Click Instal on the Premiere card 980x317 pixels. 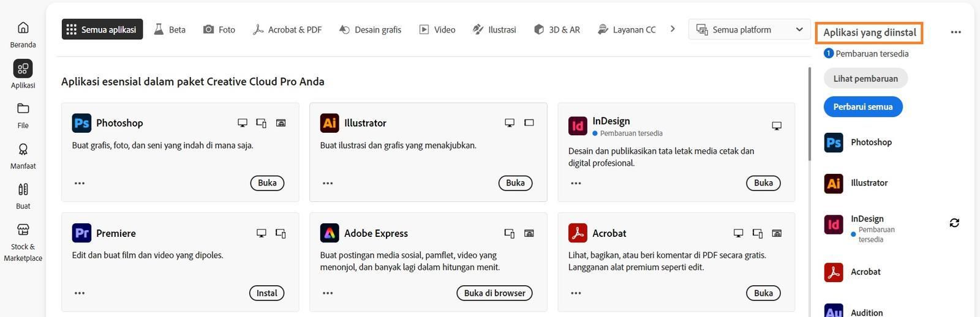tap(266, 293)
